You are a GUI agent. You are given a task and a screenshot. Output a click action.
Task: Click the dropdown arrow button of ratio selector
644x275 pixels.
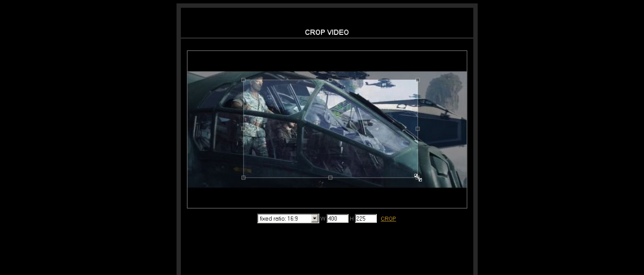(315, 219)
